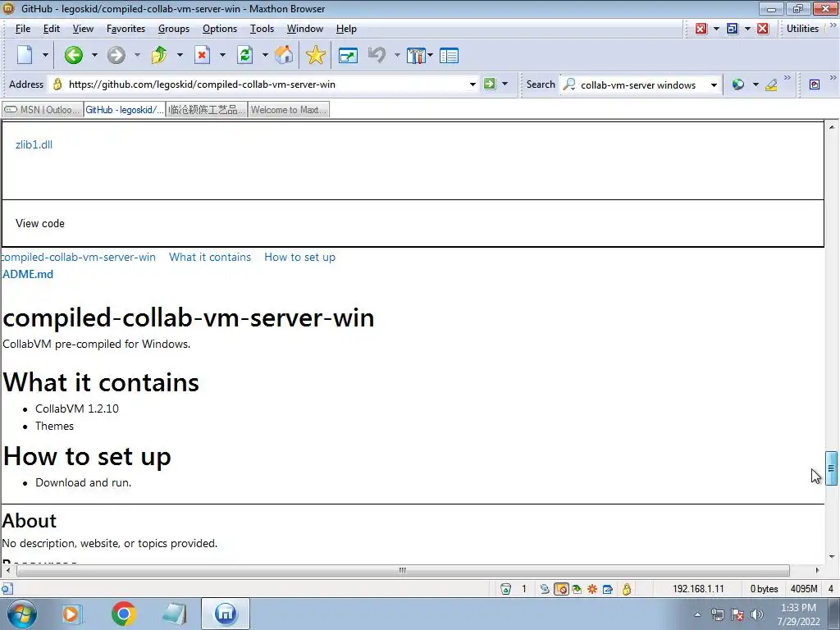
Task: Stop page loading with the red X icon
Action: point(202,55)
